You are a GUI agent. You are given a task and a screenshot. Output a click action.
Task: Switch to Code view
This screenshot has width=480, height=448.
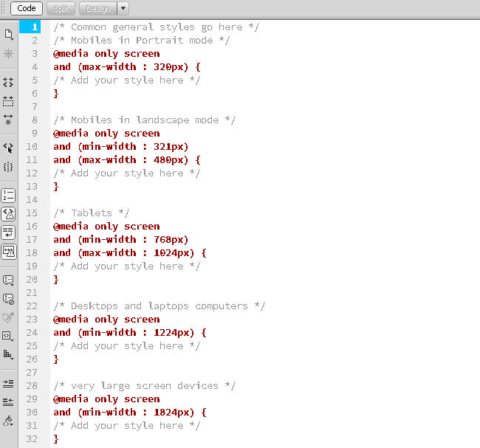click(27, 9)
